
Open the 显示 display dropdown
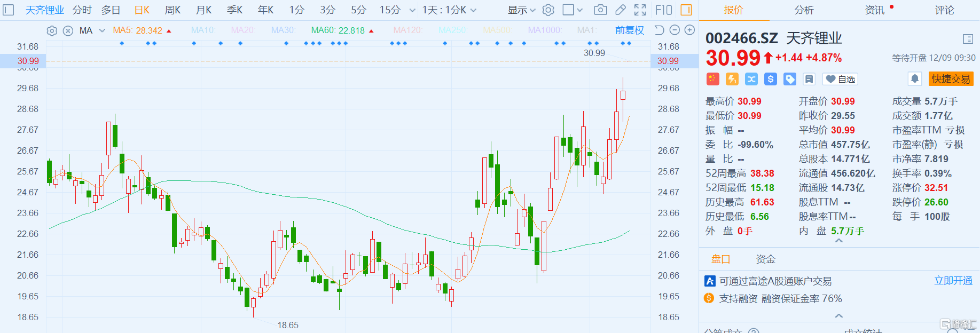(521, 10)
